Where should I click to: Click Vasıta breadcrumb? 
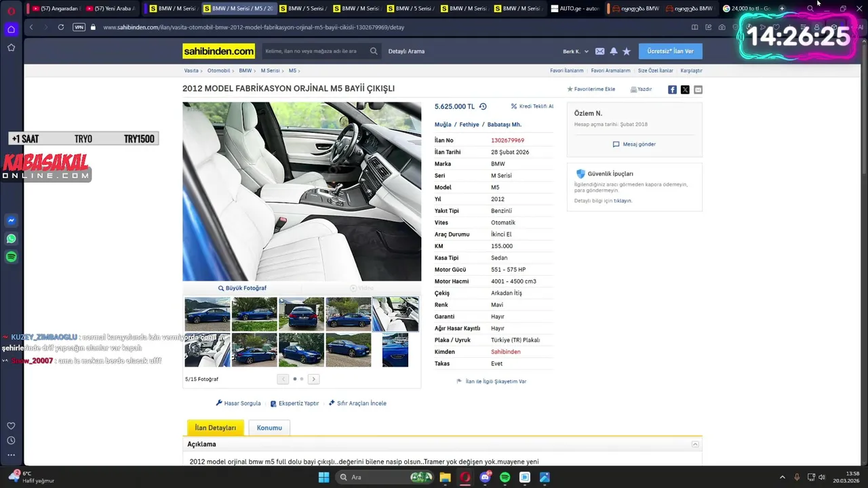click(x=191, y=70)
